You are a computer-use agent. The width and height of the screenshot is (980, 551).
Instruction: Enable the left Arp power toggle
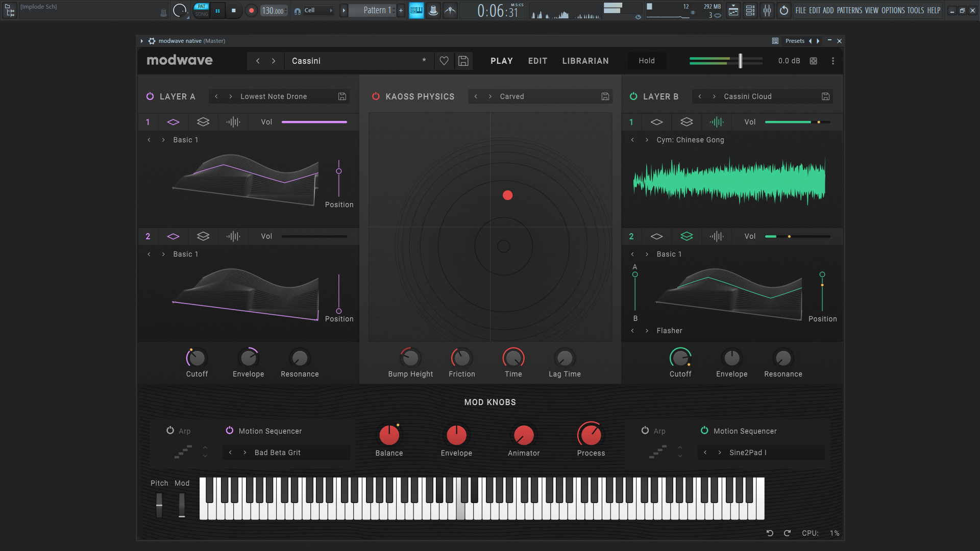pyautogui.click(x=170, y=431)
